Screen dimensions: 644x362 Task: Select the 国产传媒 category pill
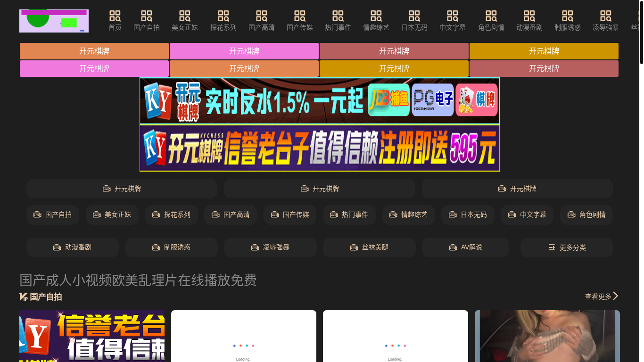[290, 214]
